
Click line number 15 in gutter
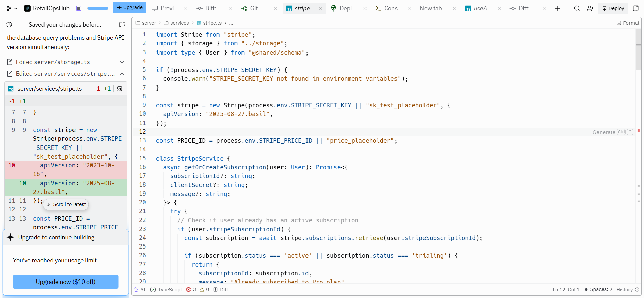point(143,158)
